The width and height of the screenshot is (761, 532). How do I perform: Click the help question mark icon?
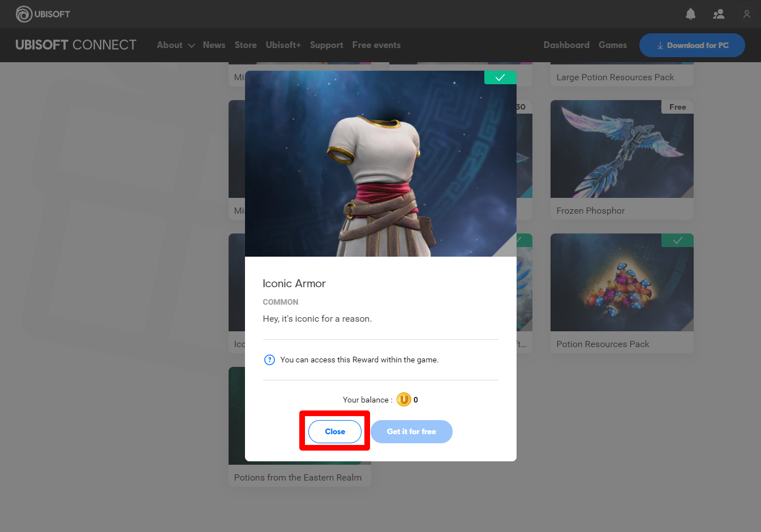[270, 360]
